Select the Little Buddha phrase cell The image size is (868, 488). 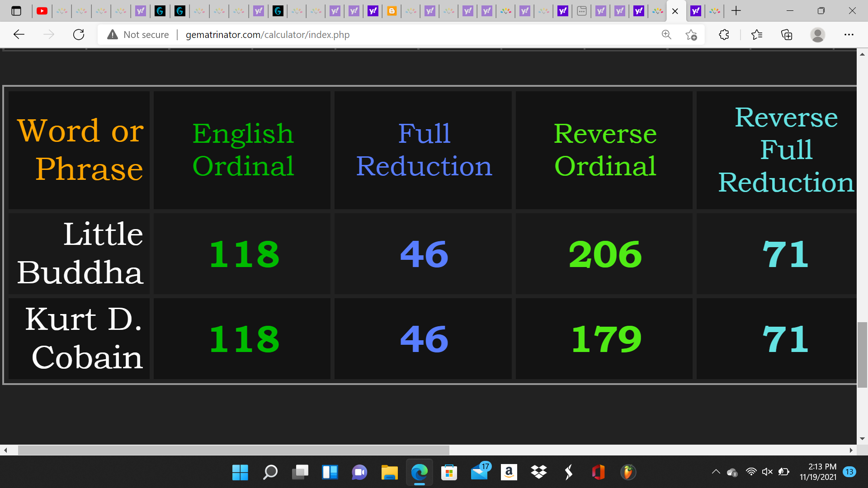click(79, 253)
